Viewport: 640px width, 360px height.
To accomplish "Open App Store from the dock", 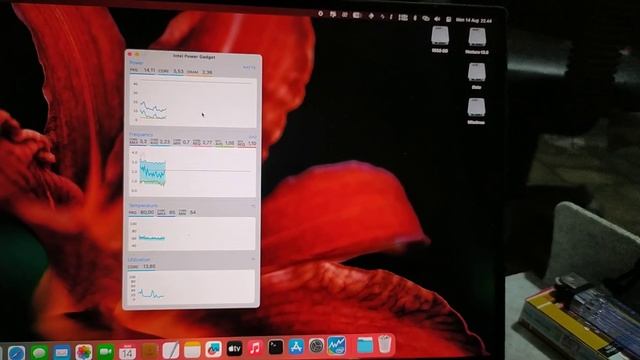I will click(296, 347).
